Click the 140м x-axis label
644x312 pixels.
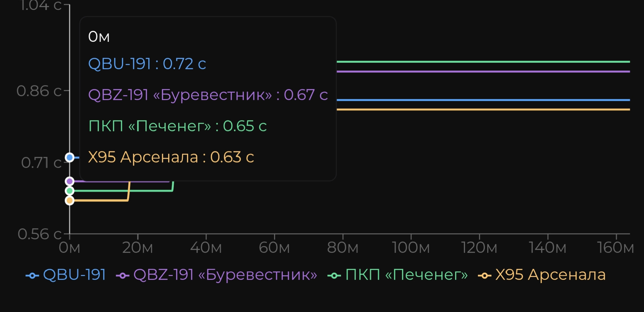tap(548, 248)
